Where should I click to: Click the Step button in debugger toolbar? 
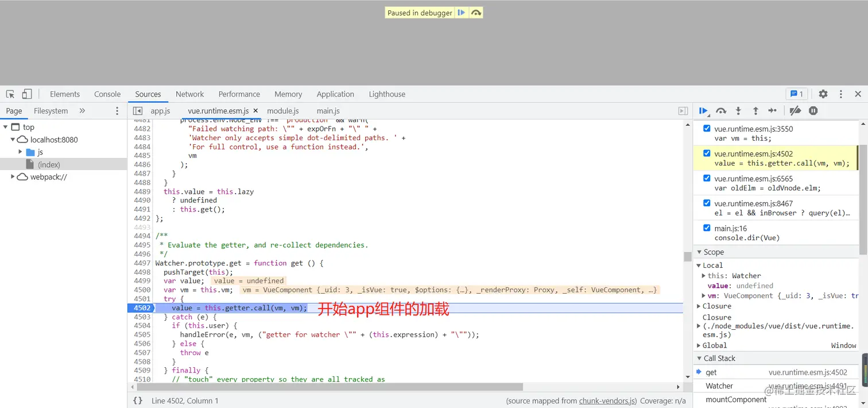click(x=773, y=111)
